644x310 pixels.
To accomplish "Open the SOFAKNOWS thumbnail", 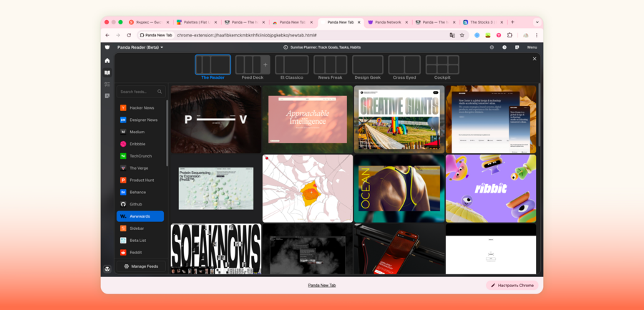I will [x=216, y=248].
